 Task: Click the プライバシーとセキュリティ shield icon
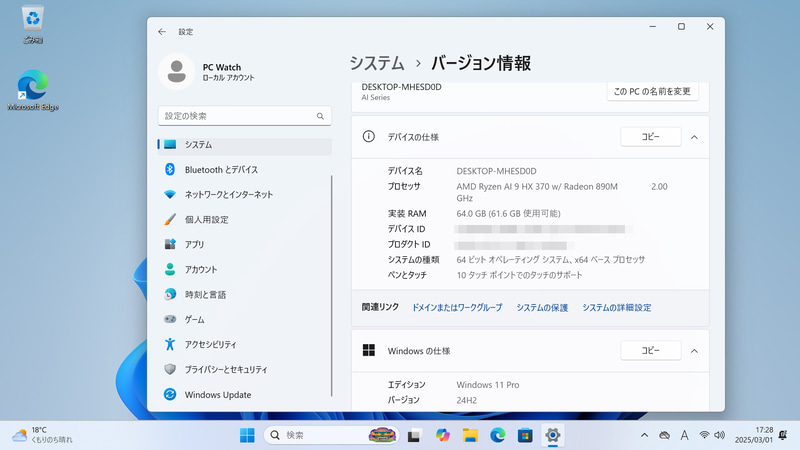coord(170,369)
